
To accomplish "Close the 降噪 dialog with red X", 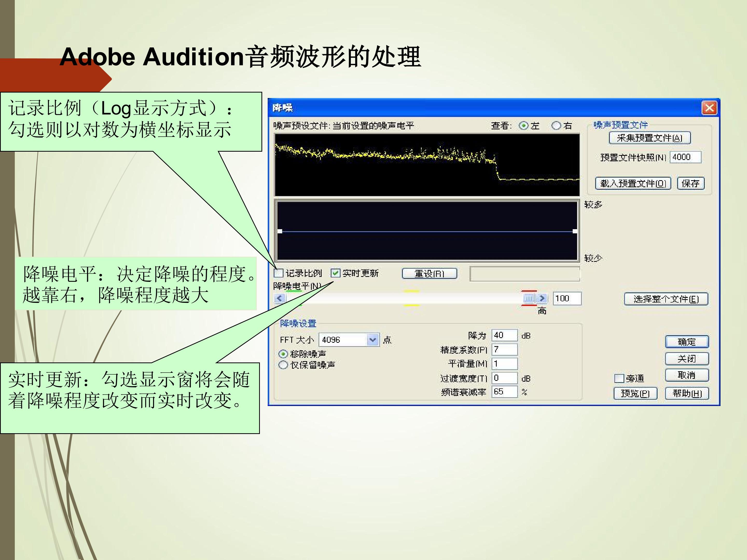I will pyautogui.click(x=709, y=108).
